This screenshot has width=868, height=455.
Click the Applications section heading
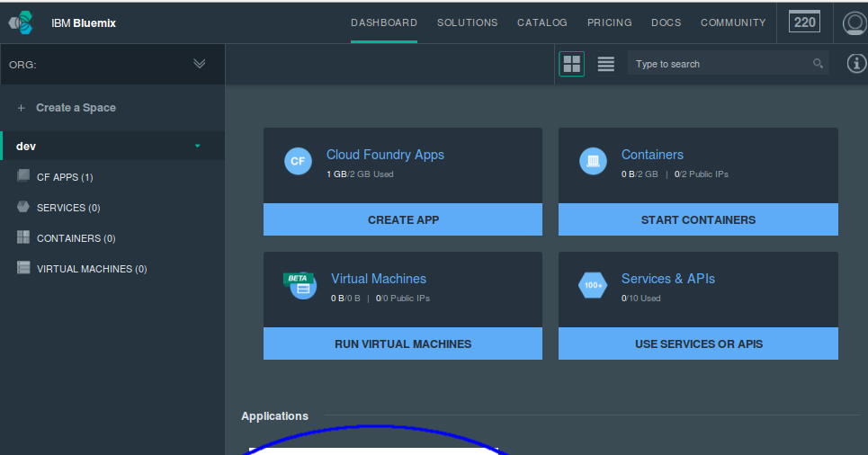coord(274,416)
